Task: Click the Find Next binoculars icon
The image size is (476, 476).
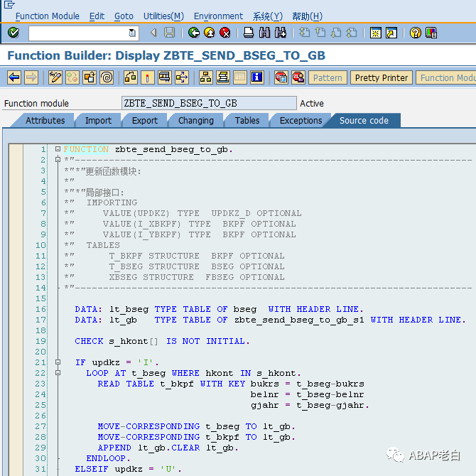Action: [280, 33]
